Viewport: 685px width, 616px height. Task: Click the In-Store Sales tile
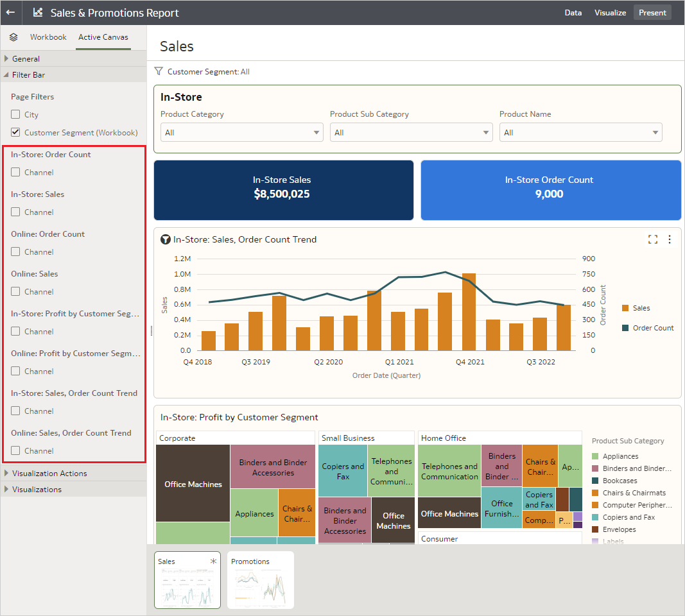(x=283, y=190)
